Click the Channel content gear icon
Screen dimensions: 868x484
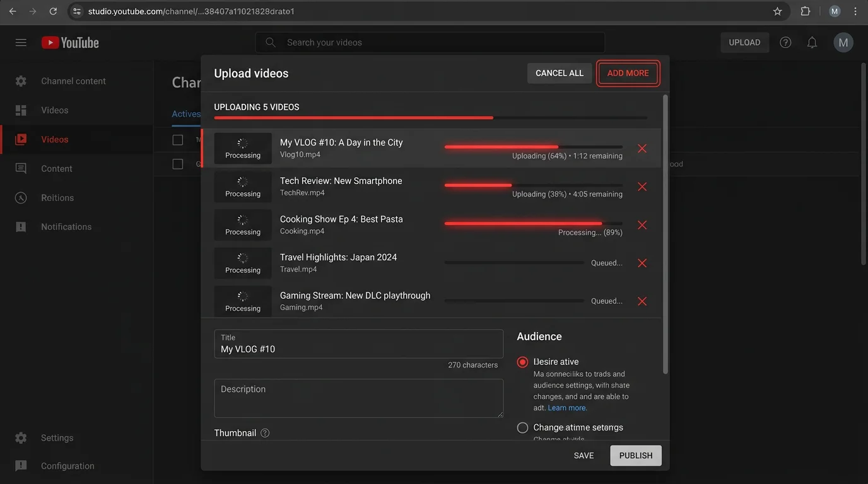(21, 81)
